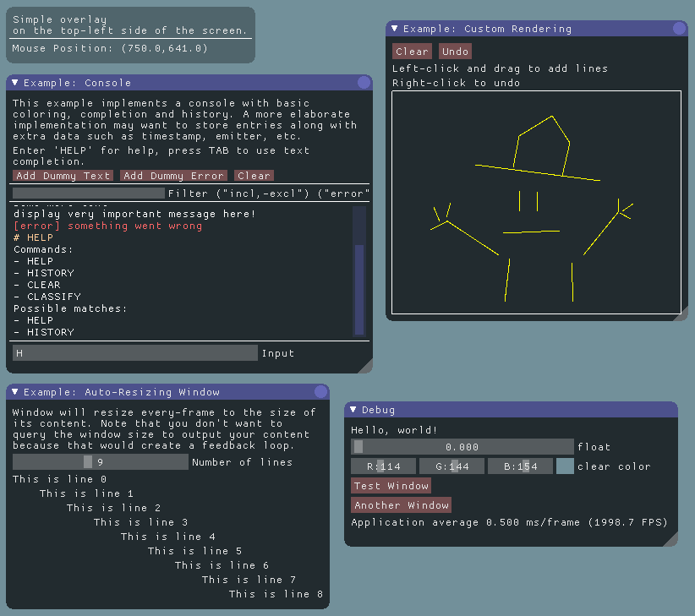Select the G:144 green channel drag field
Screen dimensions: 695x616
tap(451, 466)
